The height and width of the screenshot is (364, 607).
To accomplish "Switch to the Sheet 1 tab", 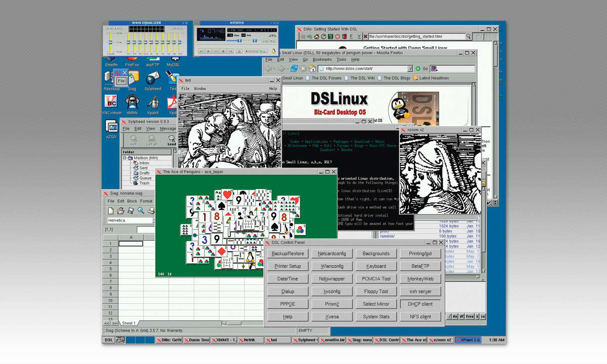I will pyautogui.click(x=129, y=323).
